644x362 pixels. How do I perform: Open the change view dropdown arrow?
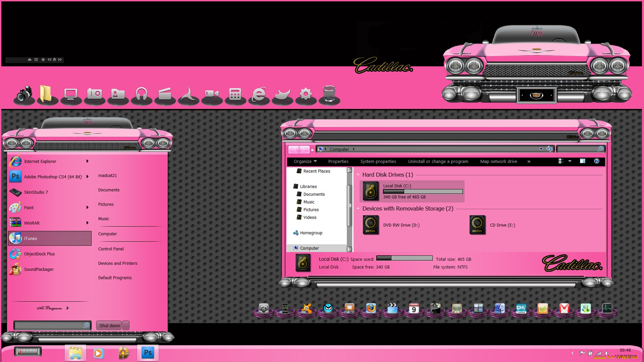pos(570,161)
